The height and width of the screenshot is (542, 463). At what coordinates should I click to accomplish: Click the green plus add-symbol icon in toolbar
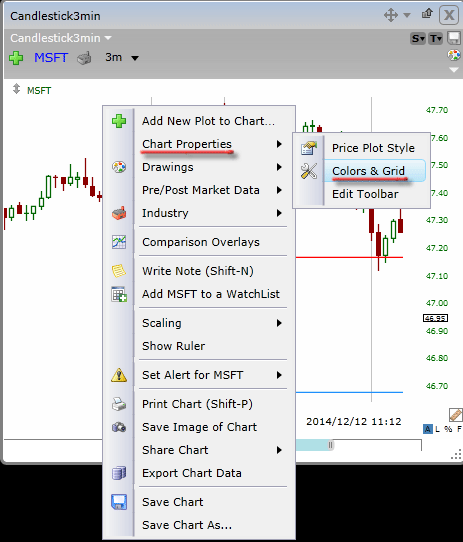tap(16, 58)
